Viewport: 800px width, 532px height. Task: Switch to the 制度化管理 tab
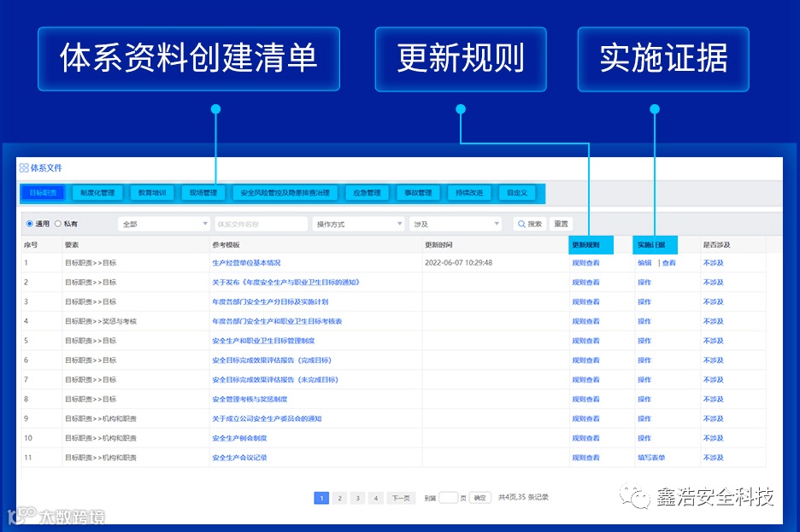click(97, 193)
